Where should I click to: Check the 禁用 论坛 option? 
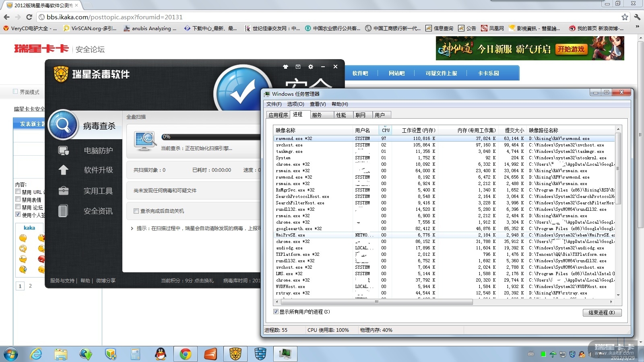pos(18,207)
